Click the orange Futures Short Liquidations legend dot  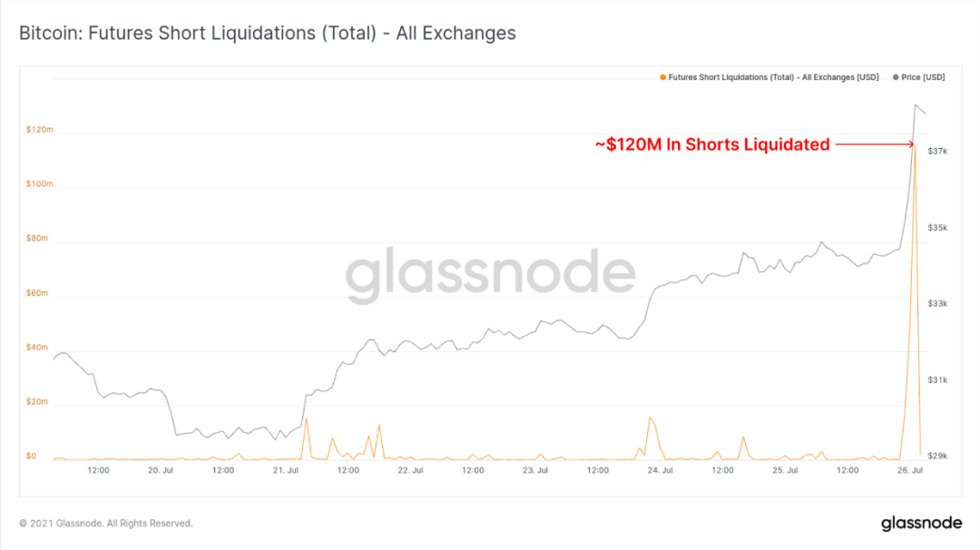point(663,77)
